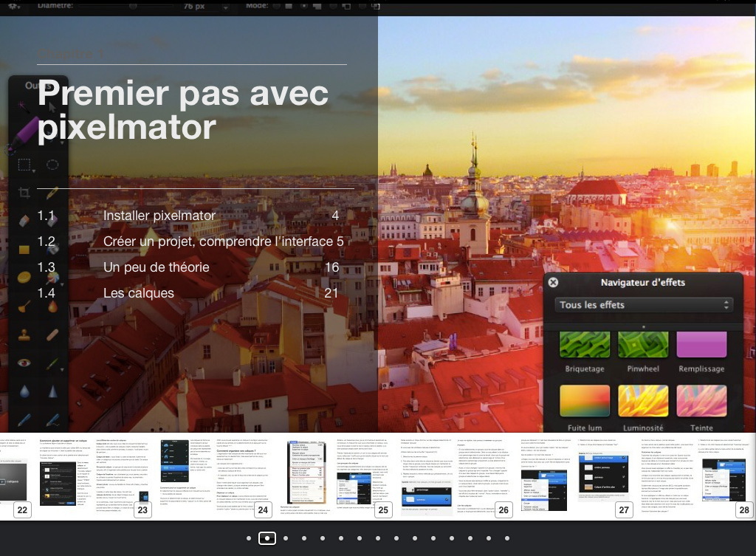The width and height of the screenshot is (756, 556).
Task: Pick the multicolor paintbrush beside Red Eye
Action: (52, 363)
